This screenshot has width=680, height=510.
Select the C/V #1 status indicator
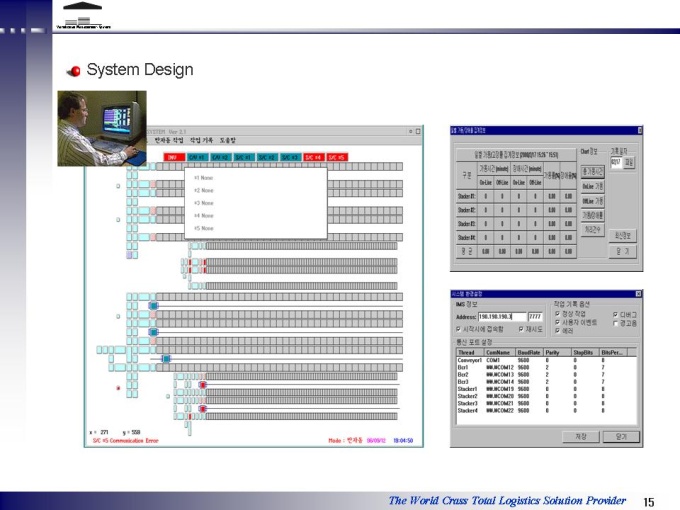(x=198, y=157)
